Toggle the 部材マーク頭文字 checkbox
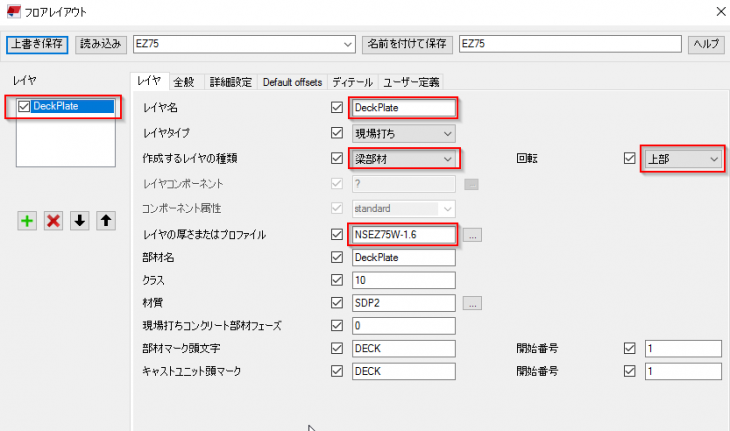 (337, 348)
